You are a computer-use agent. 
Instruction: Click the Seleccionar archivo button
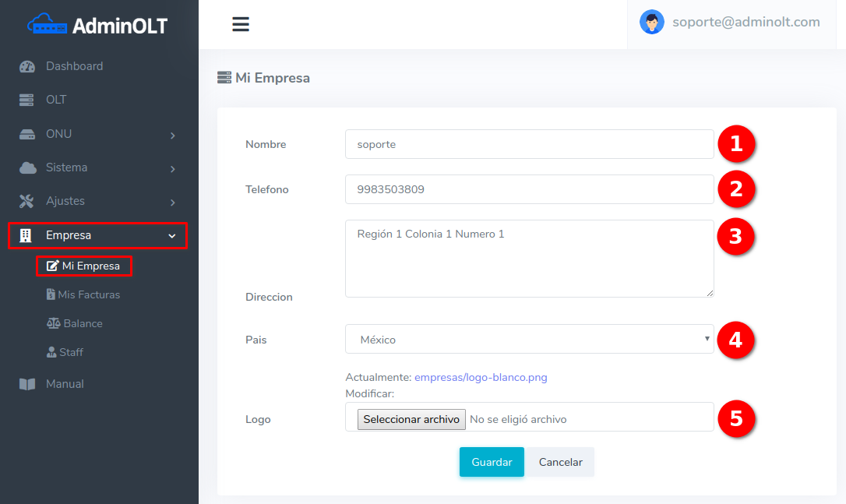click(411, 419)
